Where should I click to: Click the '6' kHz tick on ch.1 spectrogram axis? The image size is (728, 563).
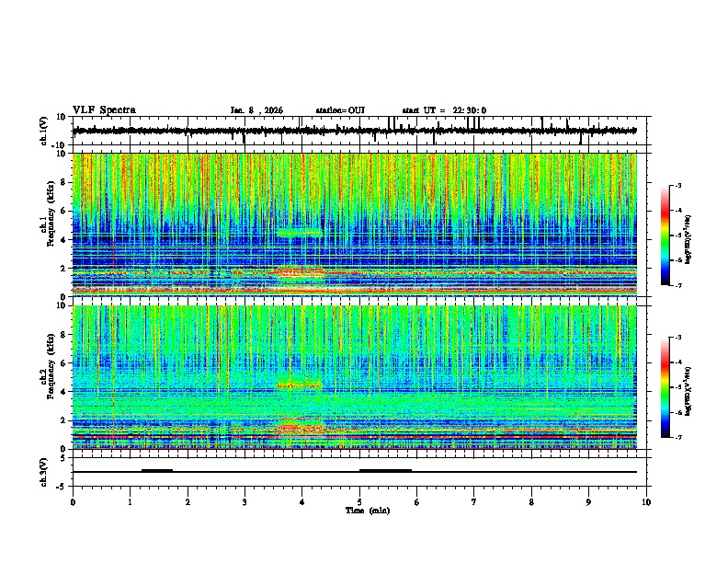[x=63, y=211]
